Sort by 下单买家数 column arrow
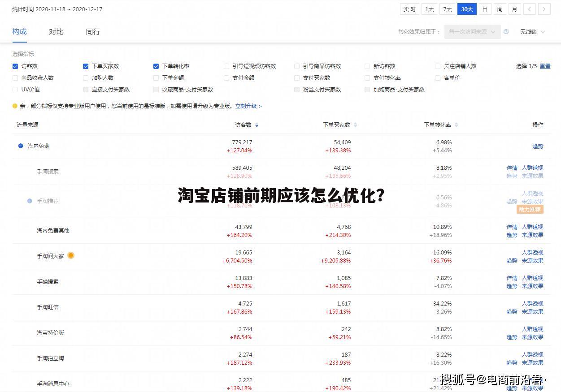 coord(355,125)
